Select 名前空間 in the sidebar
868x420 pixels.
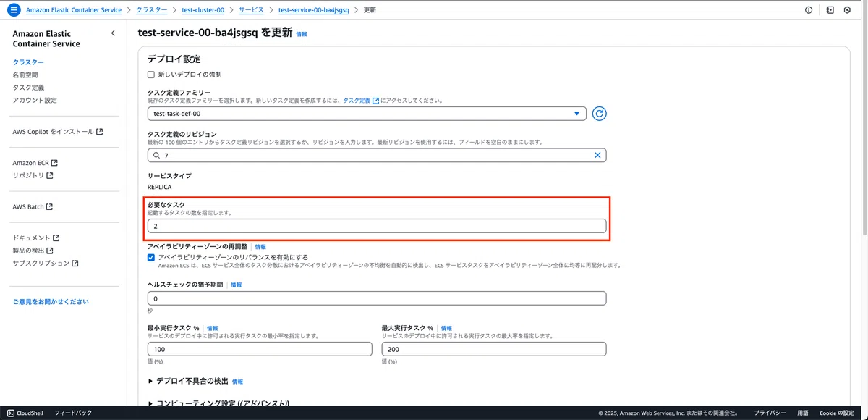25,75
